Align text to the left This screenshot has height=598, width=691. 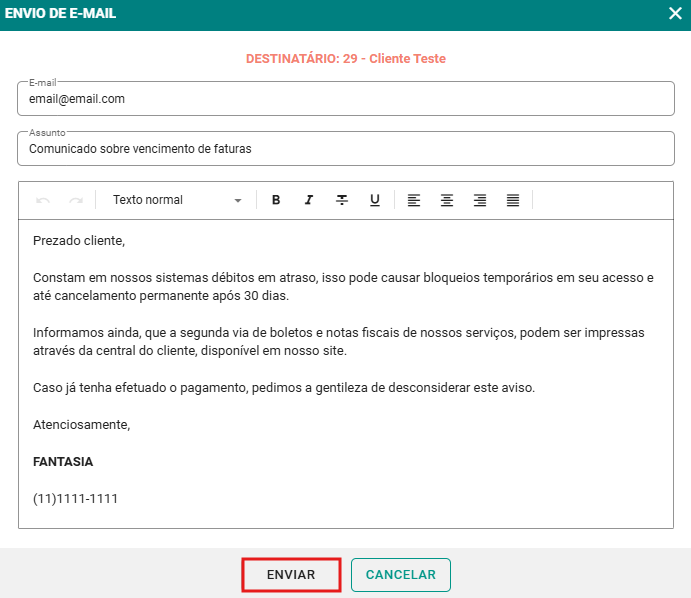click(x=414, y=200)
